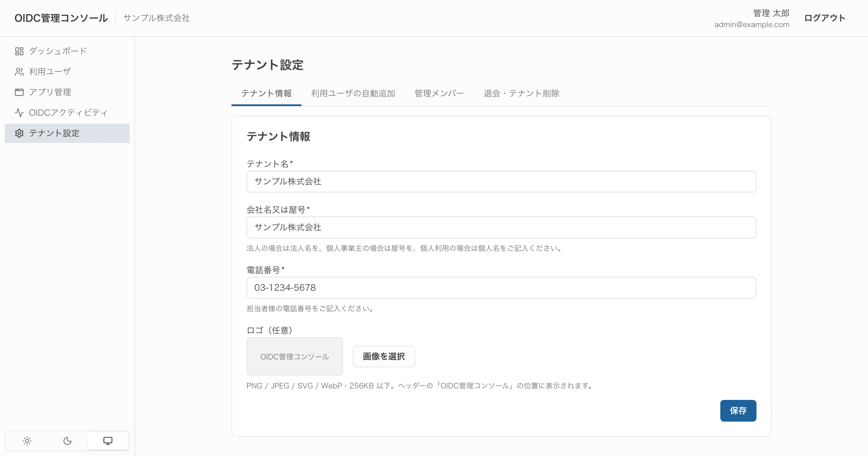
Task: Switch to 利用ユーザの自動追加 tab
Action: 353,93
